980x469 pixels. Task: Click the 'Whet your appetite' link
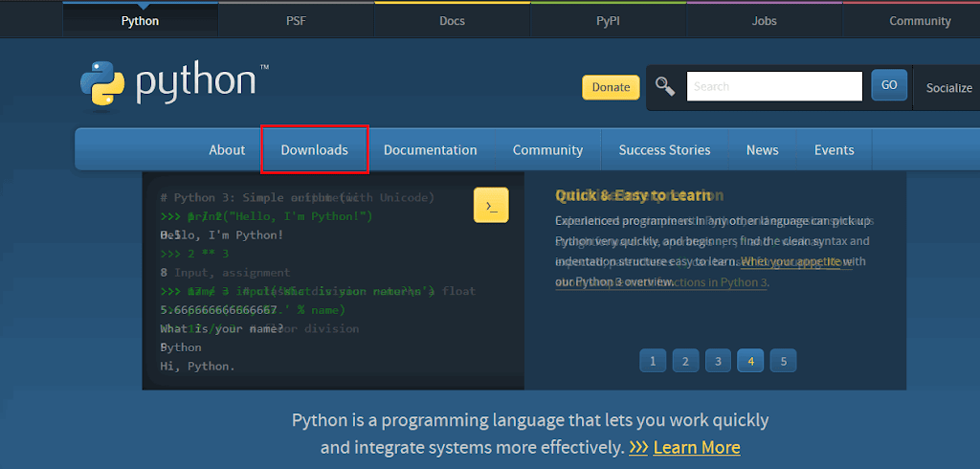click(x=791, y=261)
